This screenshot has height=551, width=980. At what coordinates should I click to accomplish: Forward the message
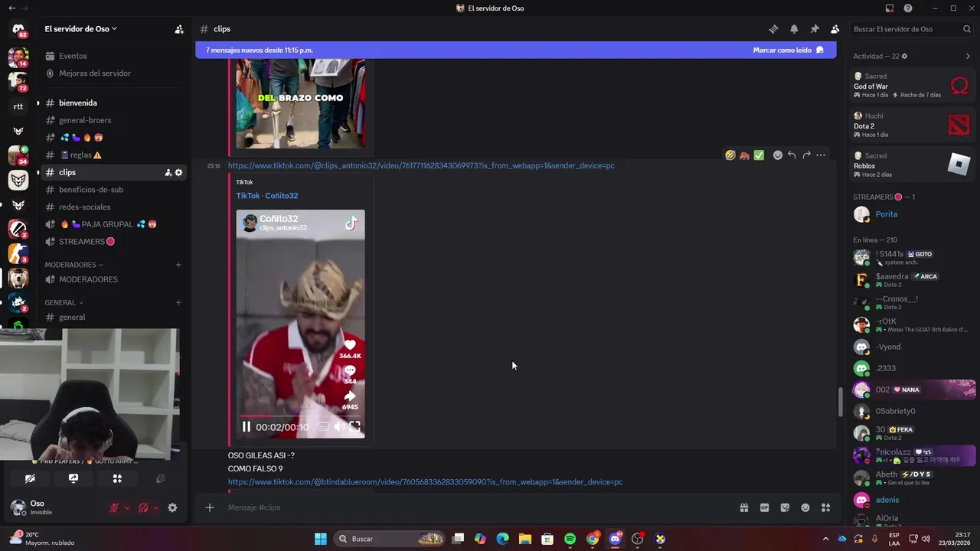point(806,155)
